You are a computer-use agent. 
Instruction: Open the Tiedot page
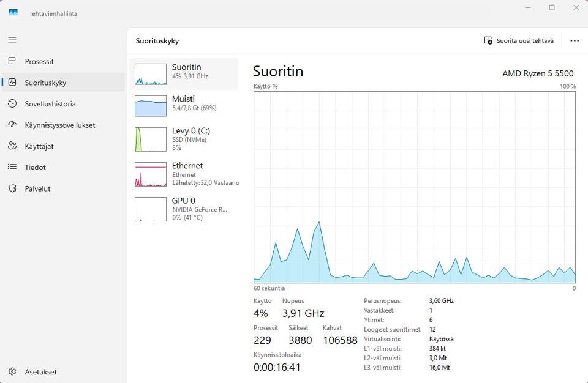63,167
